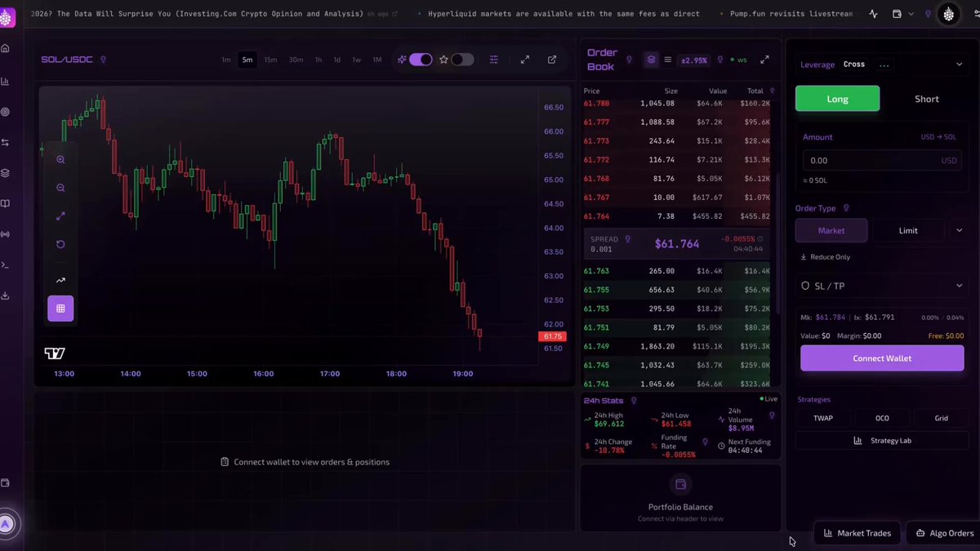Pop out chart in new window
The width and height of the screenshot is (980, 551).
[x=552, y=60]
